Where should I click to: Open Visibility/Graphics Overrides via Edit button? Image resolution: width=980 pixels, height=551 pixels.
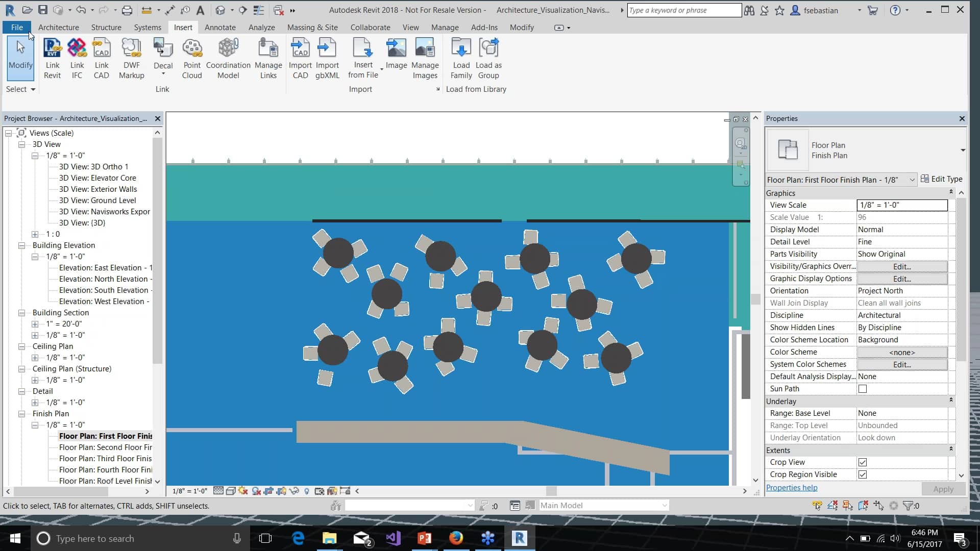pyautogui.click(x=901, y=266)
